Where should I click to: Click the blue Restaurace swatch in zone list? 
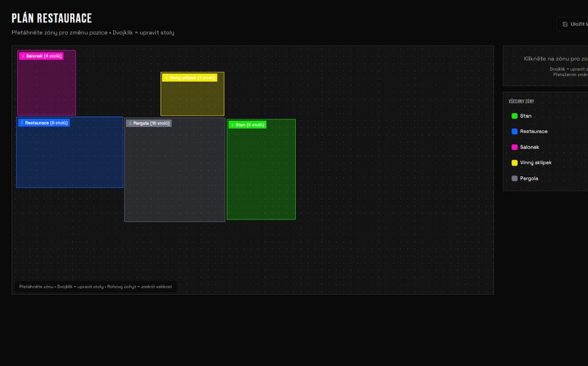514,132
